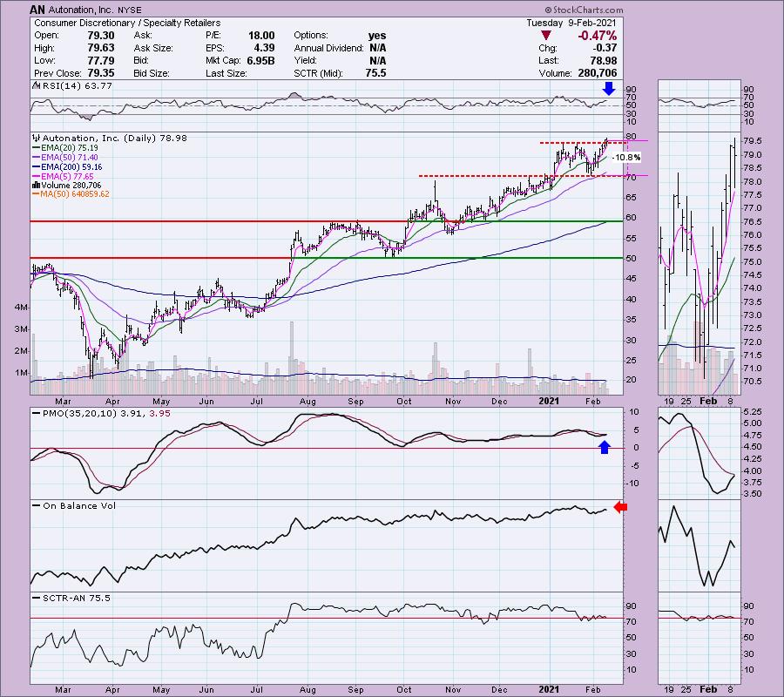
Task: Click the EPS value 4.39
Action: 265,48
